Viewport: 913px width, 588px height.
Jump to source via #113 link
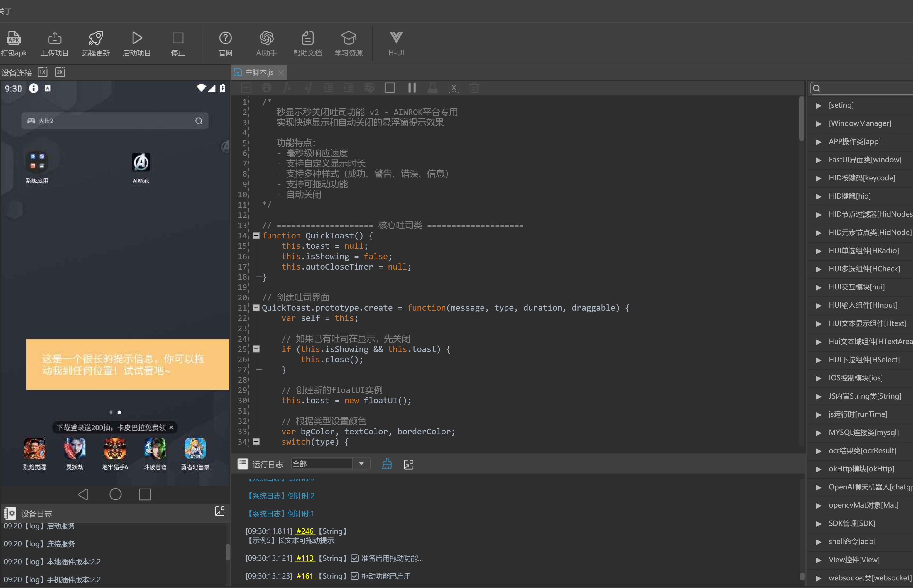(x=305, y=558)
